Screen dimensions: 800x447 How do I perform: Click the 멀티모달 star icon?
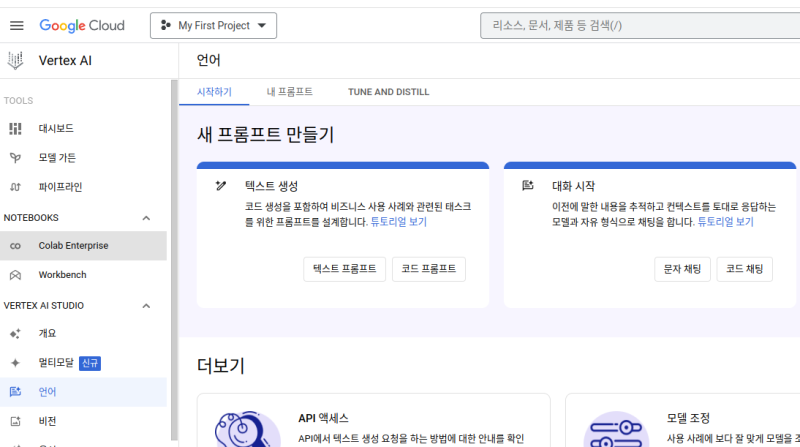(x=15, y=363)
